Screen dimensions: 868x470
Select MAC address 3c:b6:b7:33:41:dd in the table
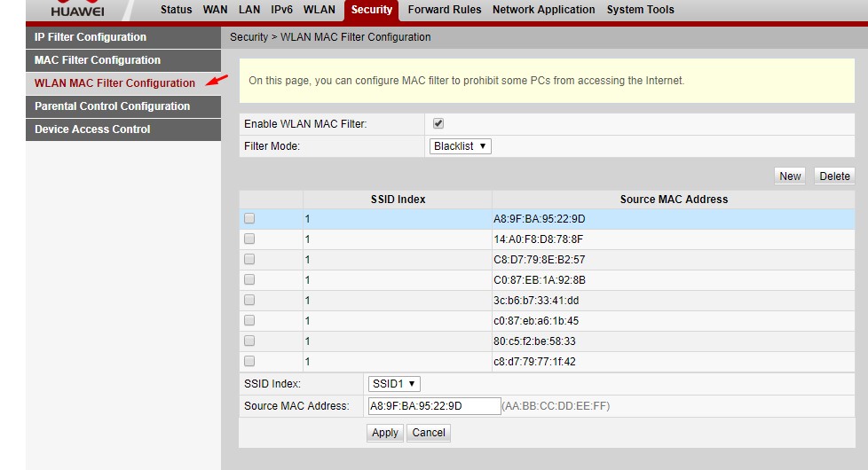(536, 301)
